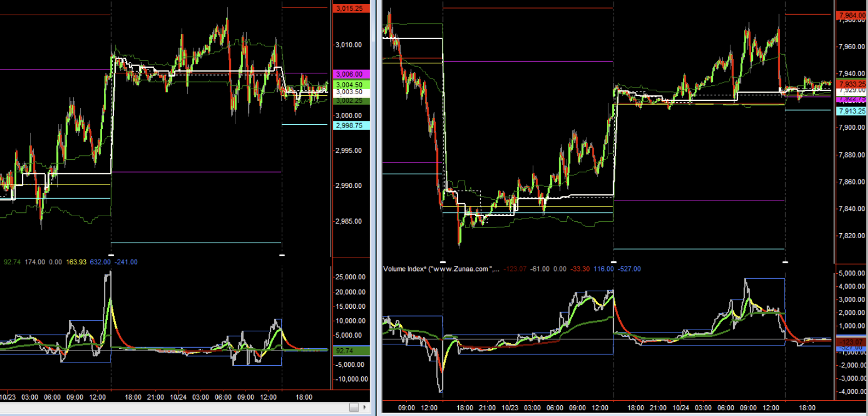Click the 10/24 date on left time axis
Viewport: 868px width, 416px height.
coord(178,397)
